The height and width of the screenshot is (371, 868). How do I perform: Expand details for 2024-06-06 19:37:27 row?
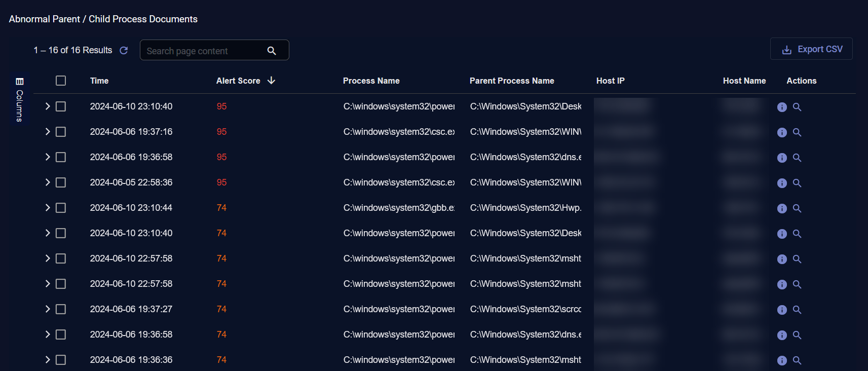(48, 309)
